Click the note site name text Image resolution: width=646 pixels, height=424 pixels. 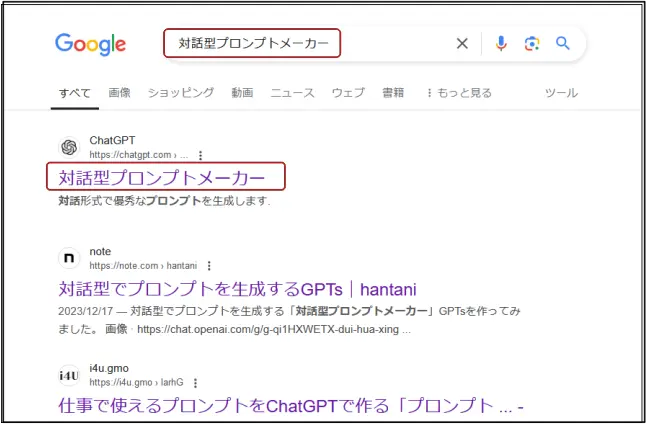(100, 251)
